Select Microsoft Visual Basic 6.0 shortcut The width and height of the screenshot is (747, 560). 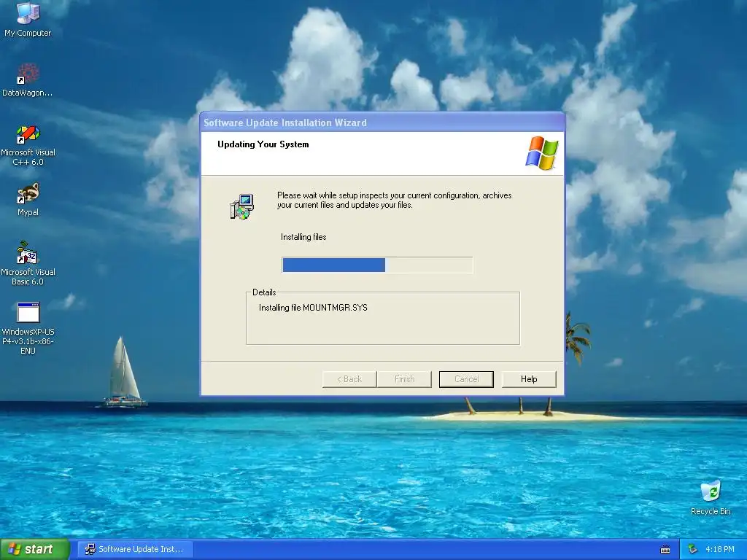[28, 263]
